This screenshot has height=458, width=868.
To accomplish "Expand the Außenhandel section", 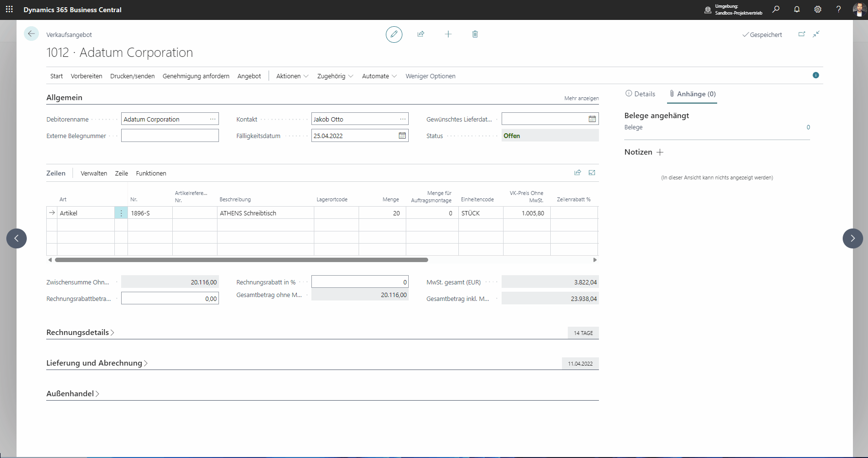I will coord(73,394).
